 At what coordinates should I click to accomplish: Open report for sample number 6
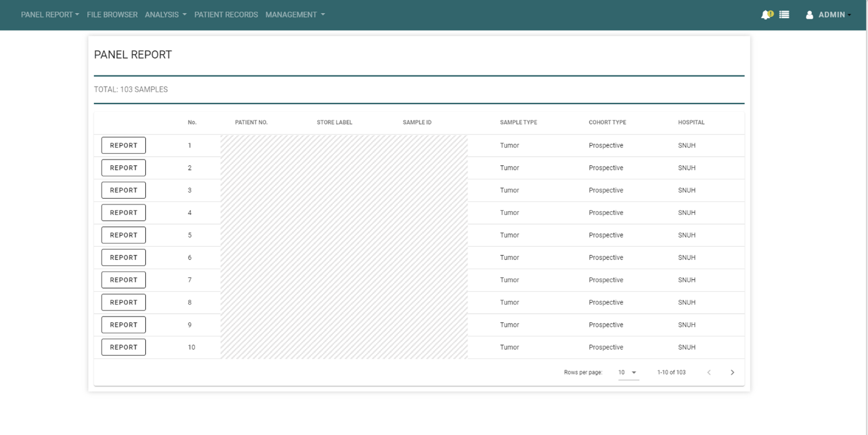click(123, 258)
